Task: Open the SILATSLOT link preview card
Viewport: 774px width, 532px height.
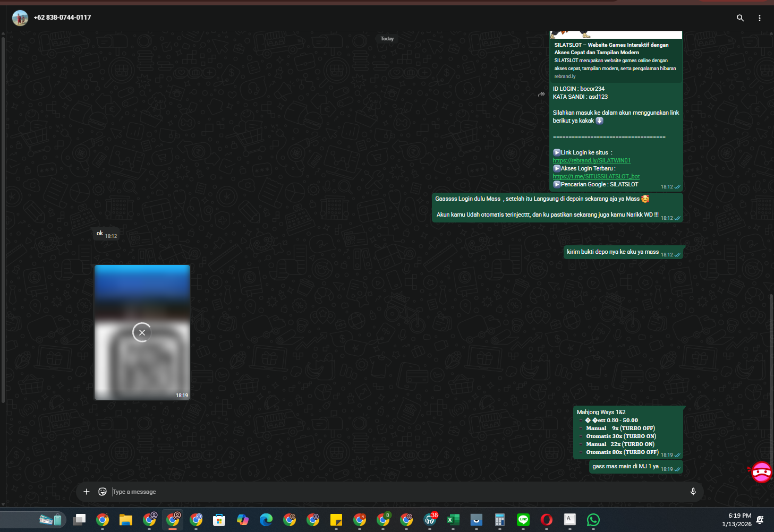Action: click(616, 56)
